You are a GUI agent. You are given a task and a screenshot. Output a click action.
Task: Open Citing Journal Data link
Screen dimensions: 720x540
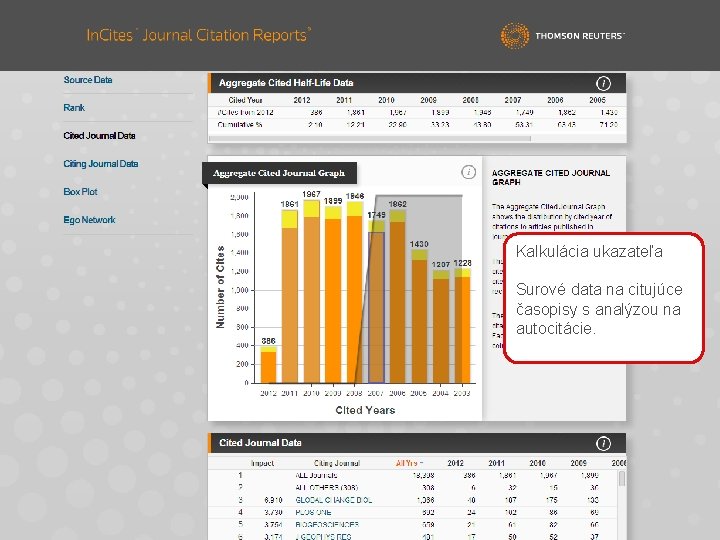(x=101, y=163)
